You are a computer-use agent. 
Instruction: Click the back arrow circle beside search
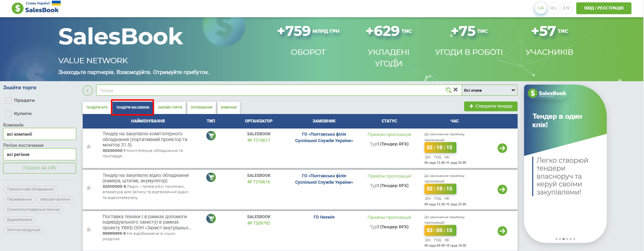[88, 91]
